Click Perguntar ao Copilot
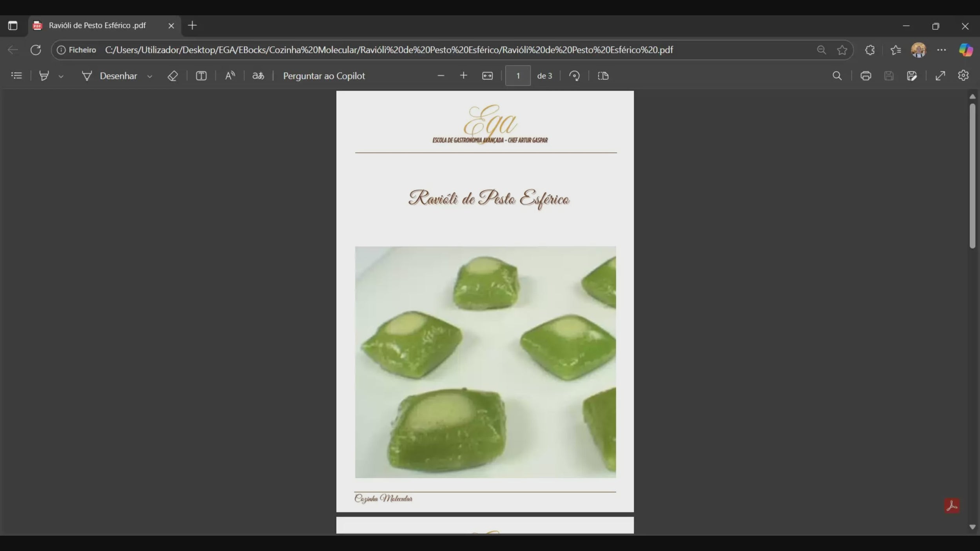This screenshot has width=980, height=551. coord(324,76)
